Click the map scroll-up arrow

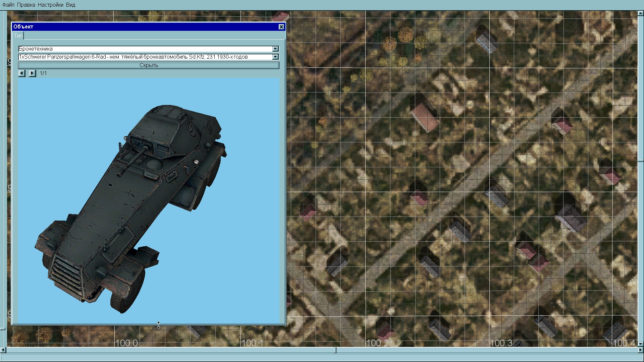click(x=640, y=13)
